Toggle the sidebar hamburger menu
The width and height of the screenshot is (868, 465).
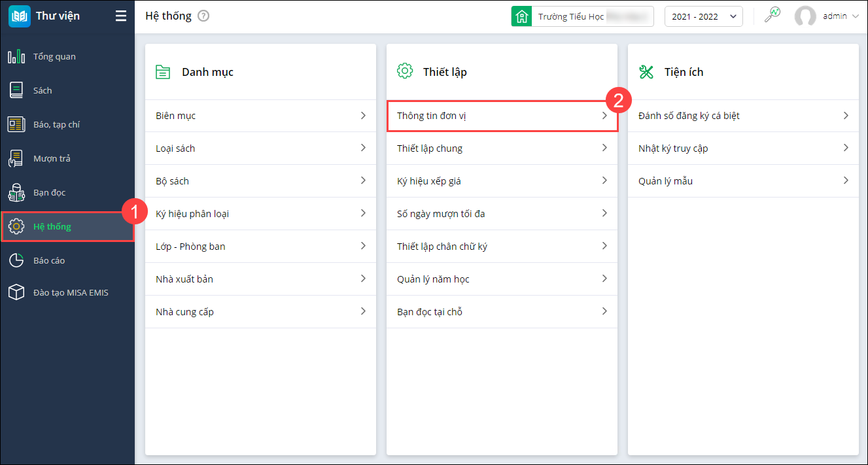[x=121, y=16]
